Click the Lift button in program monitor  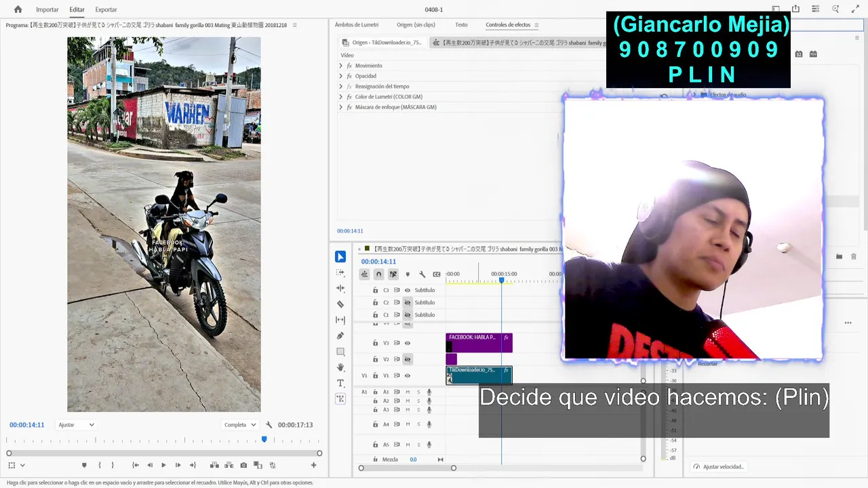214,466
